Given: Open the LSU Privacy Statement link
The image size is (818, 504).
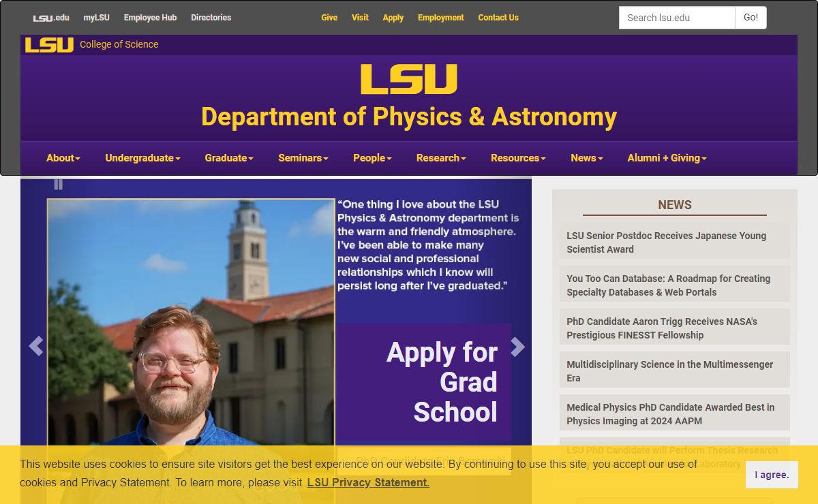Looking at the screenshot, I should pyautogui.click(x=368, y=482).
